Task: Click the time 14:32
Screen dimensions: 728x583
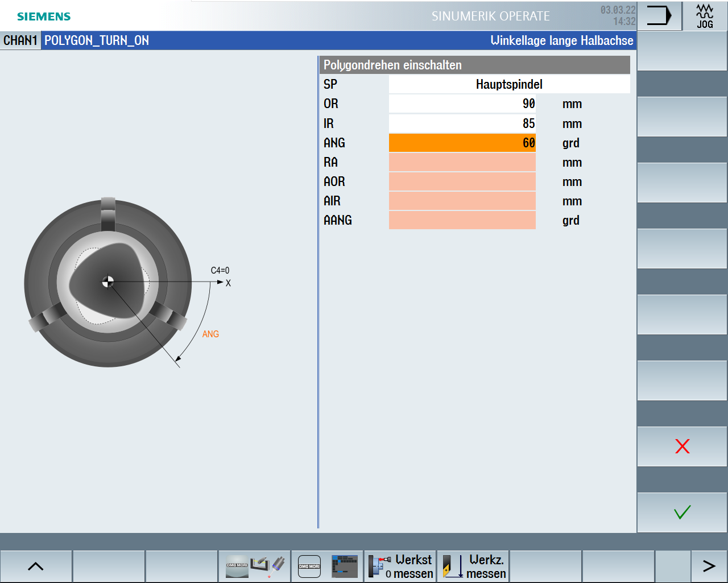Action: point(624,22)
